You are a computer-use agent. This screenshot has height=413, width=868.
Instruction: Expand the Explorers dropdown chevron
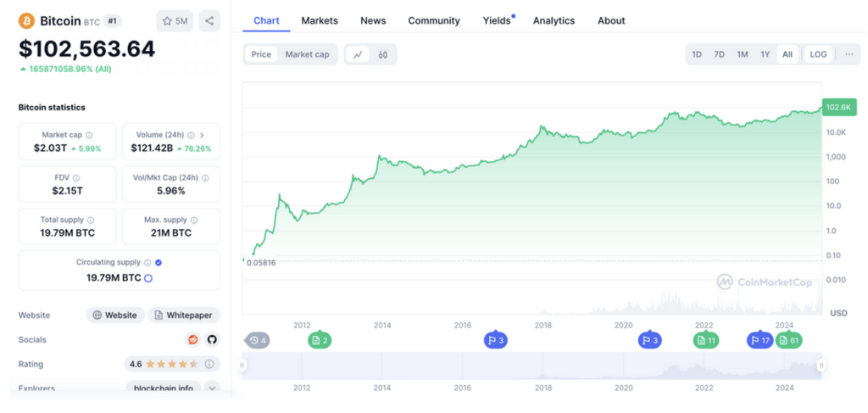coord(212,388)
